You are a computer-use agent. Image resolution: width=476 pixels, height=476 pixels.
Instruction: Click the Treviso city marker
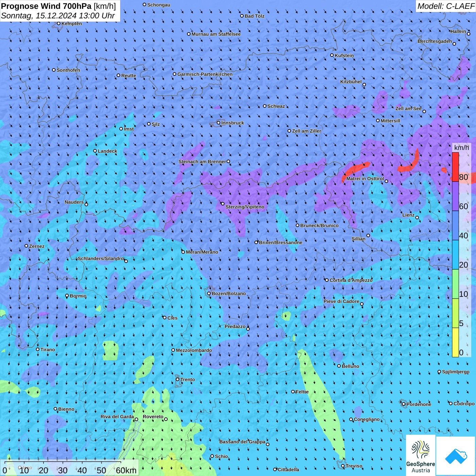coord(343,466)
